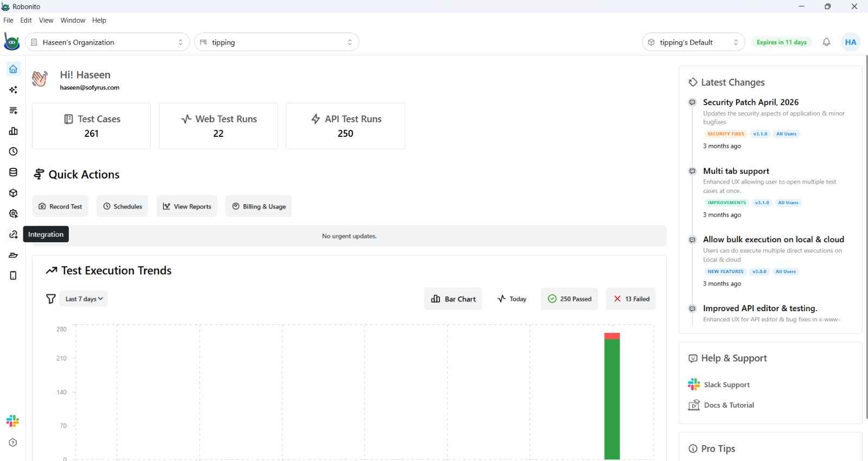Open the bar chart reports icon in sidebar
The height and width of the screenshot is (461, 868).
click(13, 131)
